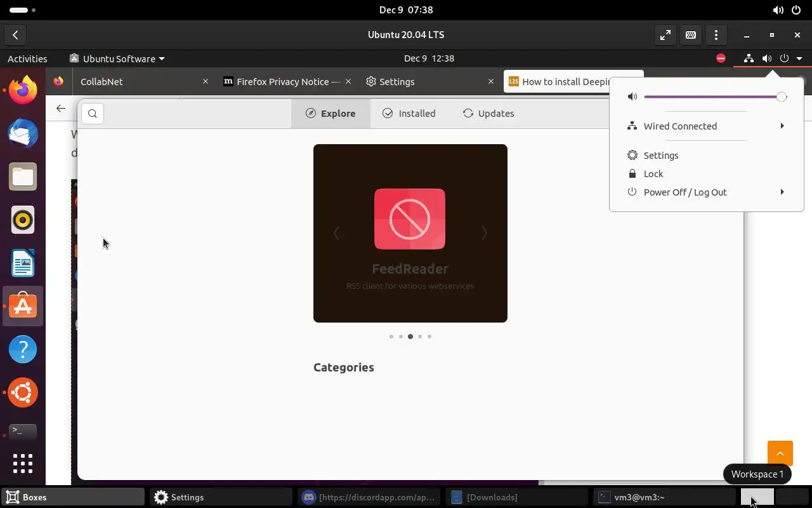Go back with the Firefox back arrow
The image size is (812, 508).
click(60, 109)
